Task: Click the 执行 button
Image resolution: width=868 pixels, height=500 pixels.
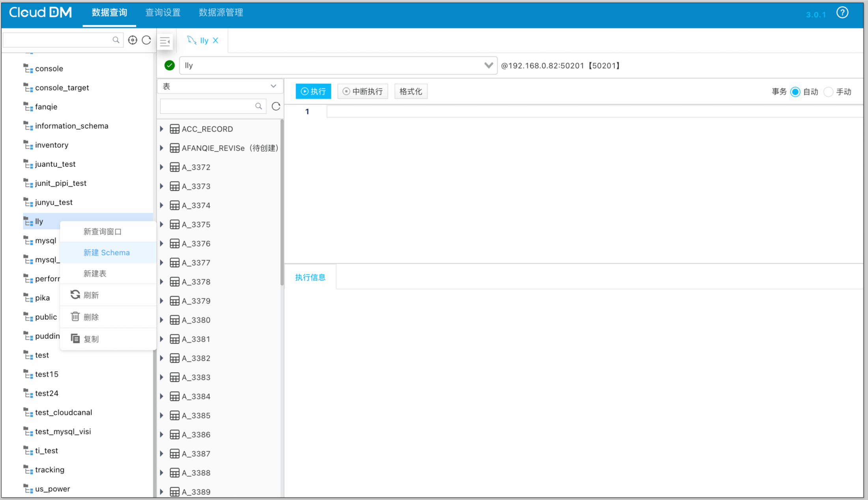Action: click(x=313, y=91)
